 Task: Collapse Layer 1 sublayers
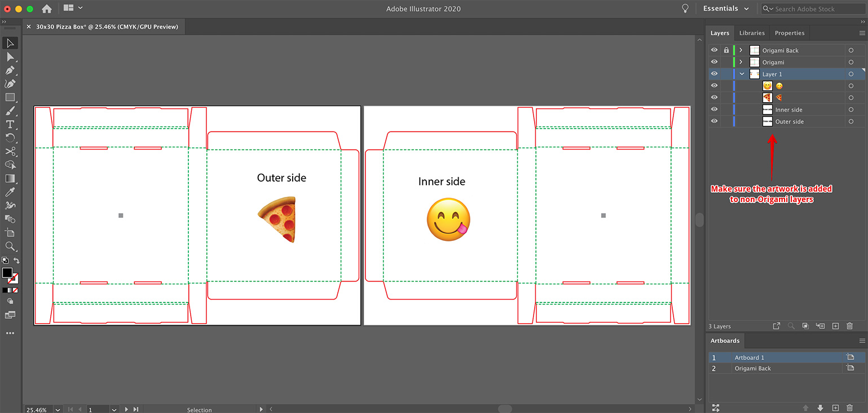pyautogui.click(x=741, y=73)
